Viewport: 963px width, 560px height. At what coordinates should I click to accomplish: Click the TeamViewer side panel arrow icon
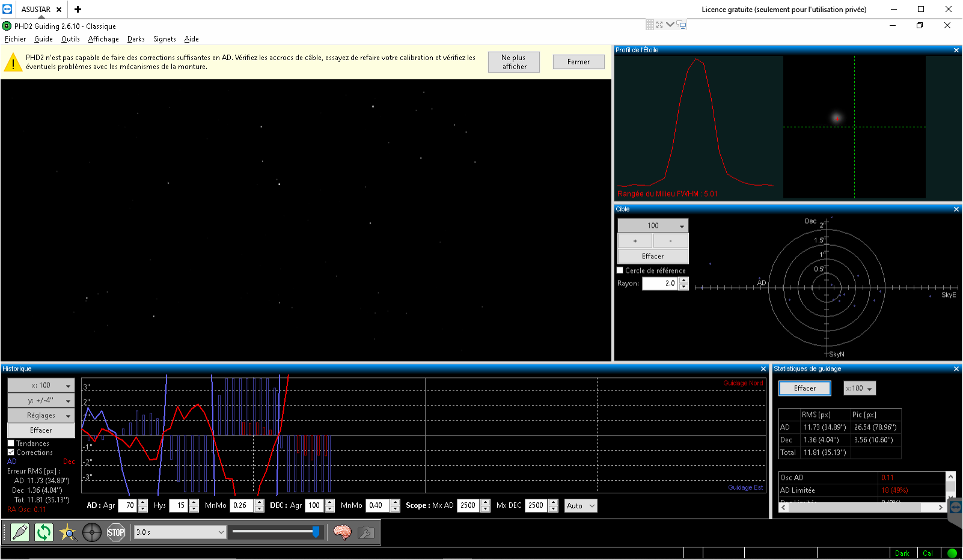point(955,507)
